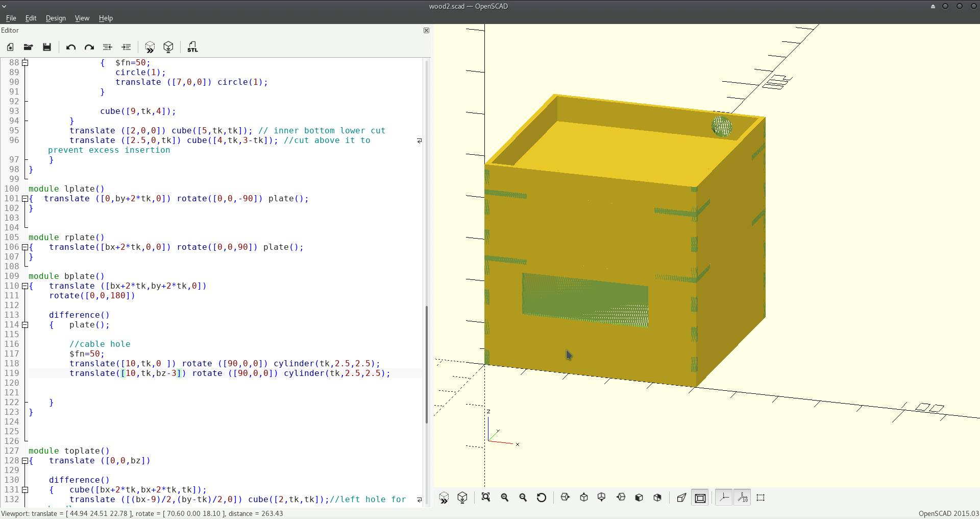
Task: Reset the view with the circular arrow
Action: (x=542, y=498)
